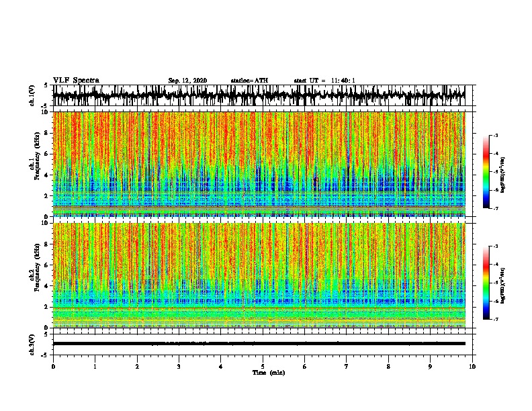Click the ch.1 spectrogram color bar
The image size is (532, 411).
486,172
